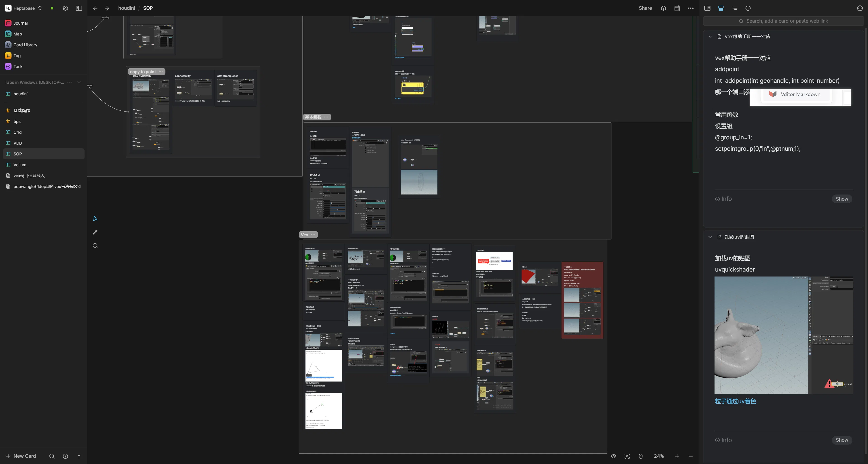868x464 pixels.
Task: Click the fit-to-screen focus icon
Action: 627,456
